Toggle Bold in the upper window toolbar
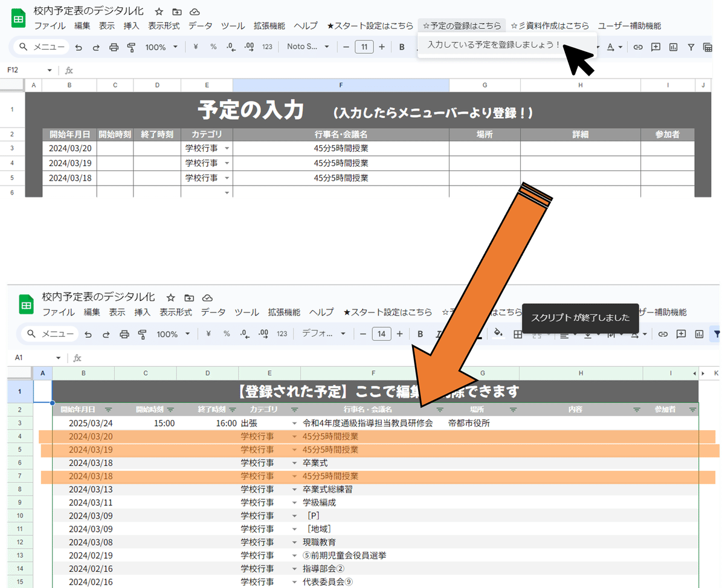The width and height of the screenshot is (725, 588). [x=402, y=47]
